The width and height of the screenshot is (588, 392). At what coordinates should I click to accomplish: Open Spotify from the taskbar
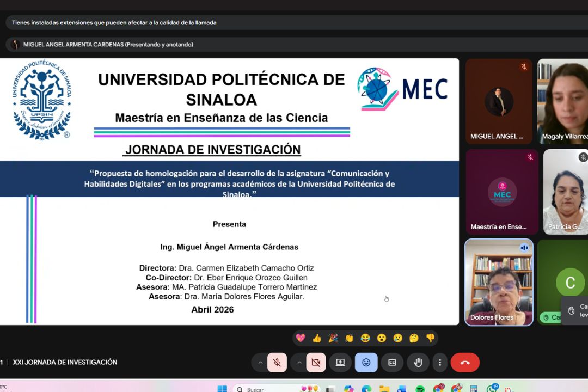coord(420,389)
